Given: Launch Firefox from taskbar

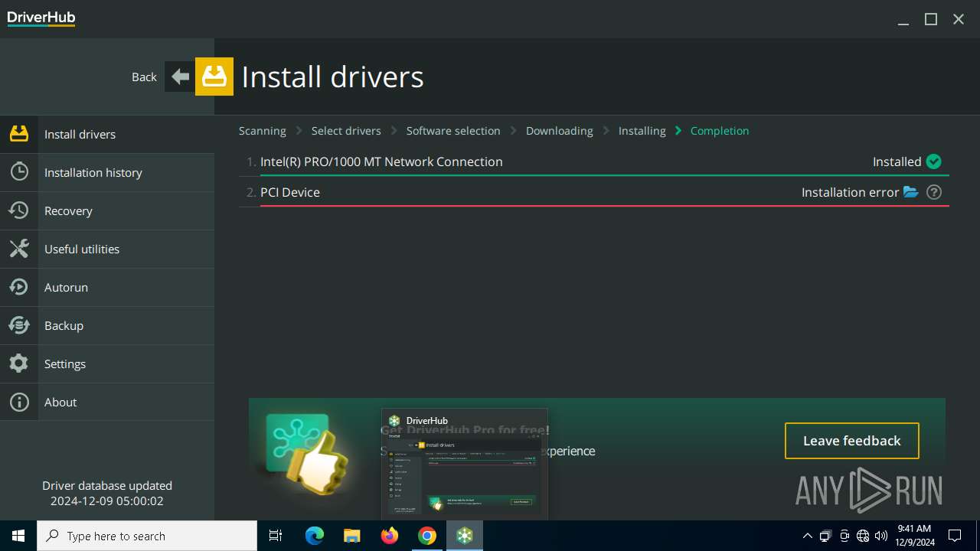Looking at the screenshot, I should pos(390,536).
